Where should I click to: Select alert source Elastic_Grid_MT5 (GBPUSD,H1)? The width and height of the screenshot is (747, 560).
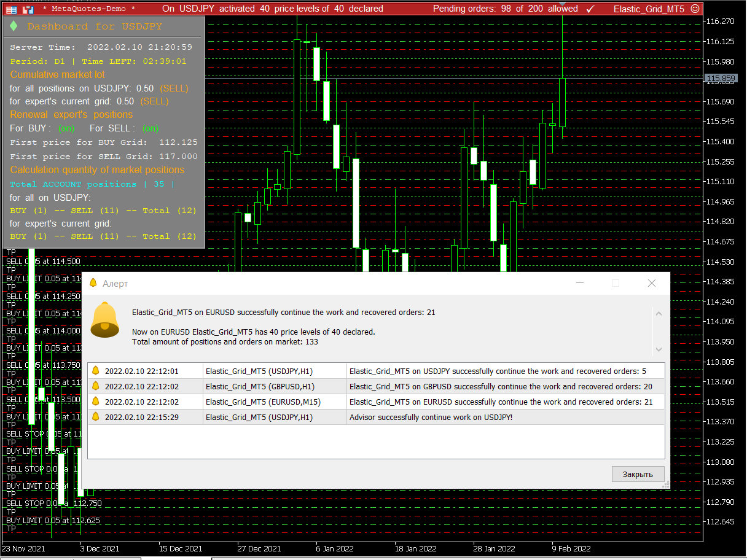click(x=260, y=386)
